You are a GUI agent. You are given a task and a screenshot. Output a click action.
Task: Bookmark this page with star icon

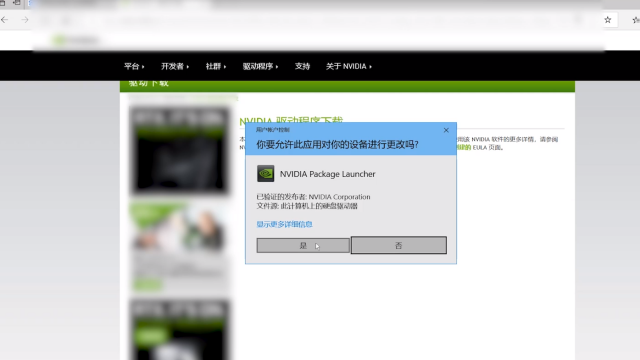tap(608, 20)
